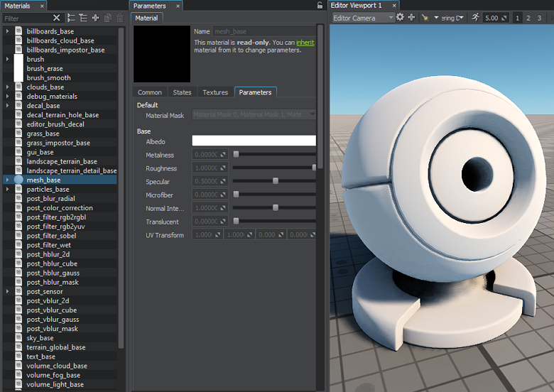Screen dimensions: 554x392
Task: Expand the post_sensor material node
Action: pyautogui.click(x=8, y=292)
